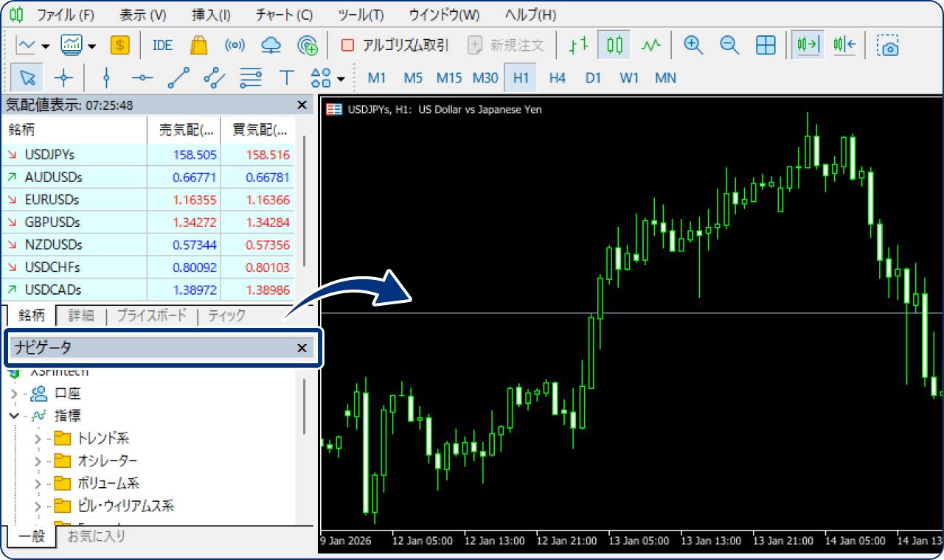Switch to the プライスボード tab

click(151, 315)
